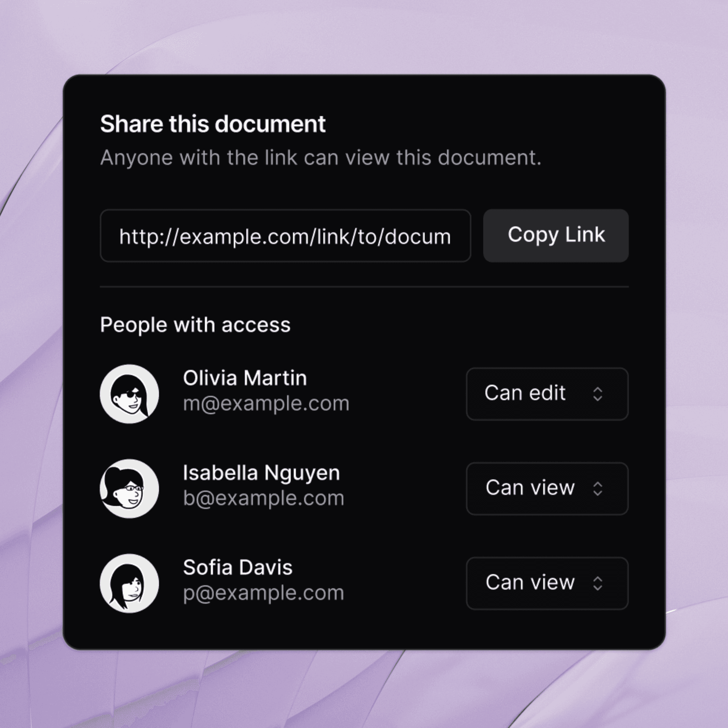Click the name Olivia Martin
Image resolution: width=728 pixels, height=728 pixels.
pos(245,378)
